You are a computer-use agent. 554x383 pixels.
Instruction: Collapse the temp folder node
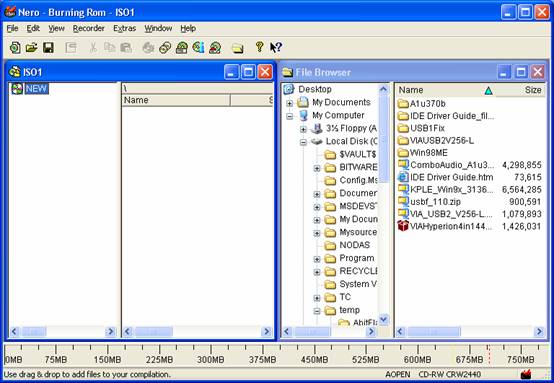click(317, 311)
